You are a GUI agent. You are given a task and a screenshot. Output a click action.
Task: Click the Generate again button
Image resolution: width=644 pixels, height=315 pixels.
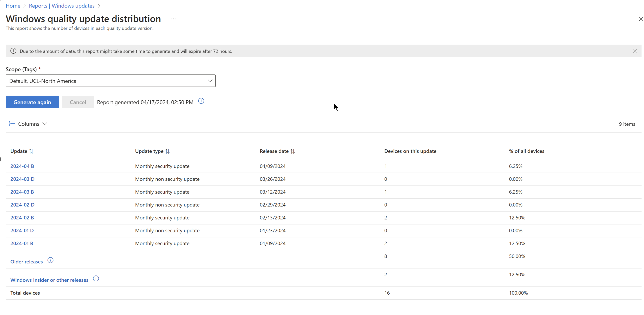[x=32, y=102]
